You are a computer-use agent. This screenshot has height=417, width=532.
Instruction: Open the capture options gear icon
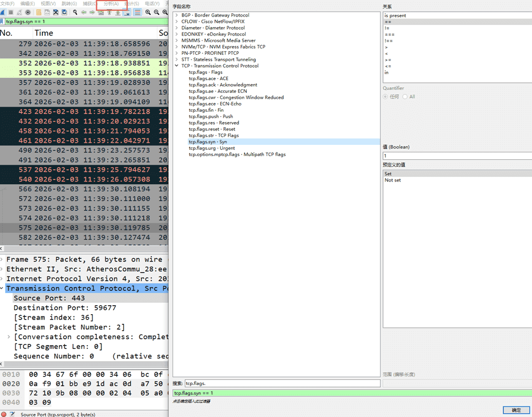pyautogui.click(x=28, y=12)
